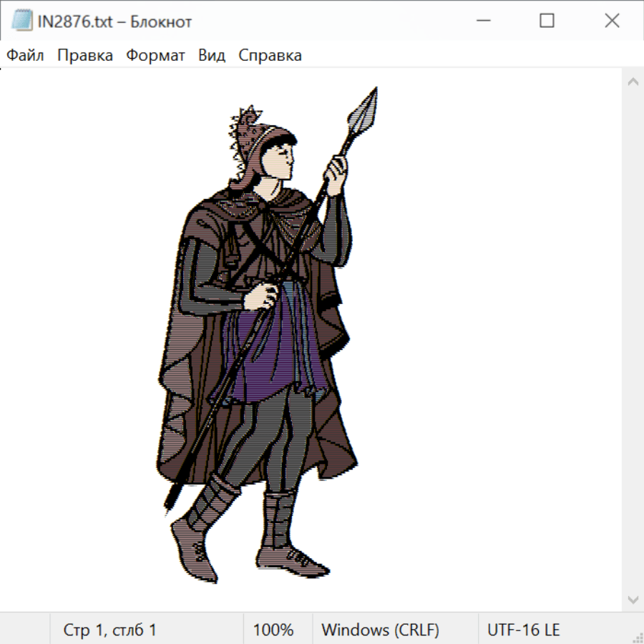This screenshot has height=644, width=644.
Task: Minimize the Блокнот window
Action: [x=481, y=21]
